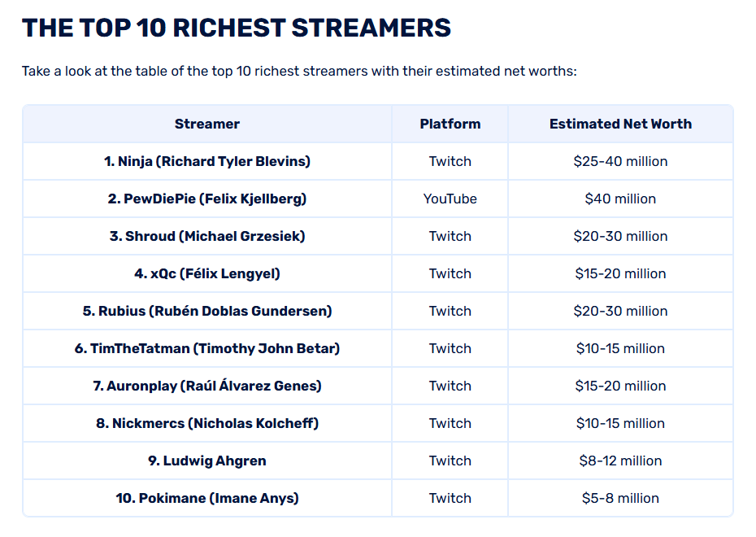
Task: Click the $40 million net worth cell
Action: 620,199
